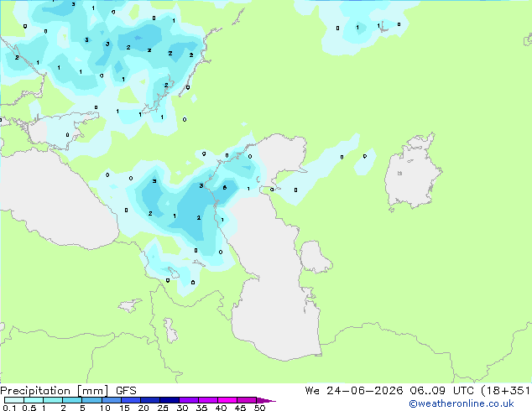The image size is (532, 411).
Task: Click the 1–2 mm legend color box
Action: (53, 400)
